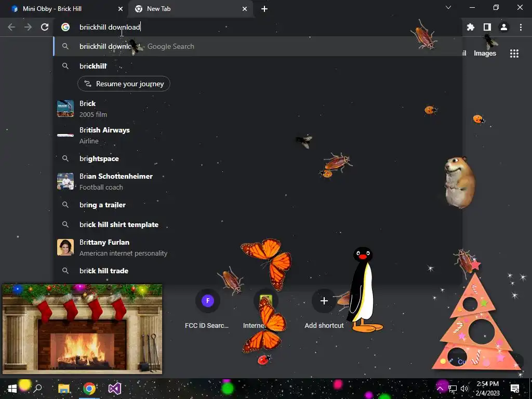
Task: Open File Explorer from the taskbar
Action: click(x=63, y=389)
